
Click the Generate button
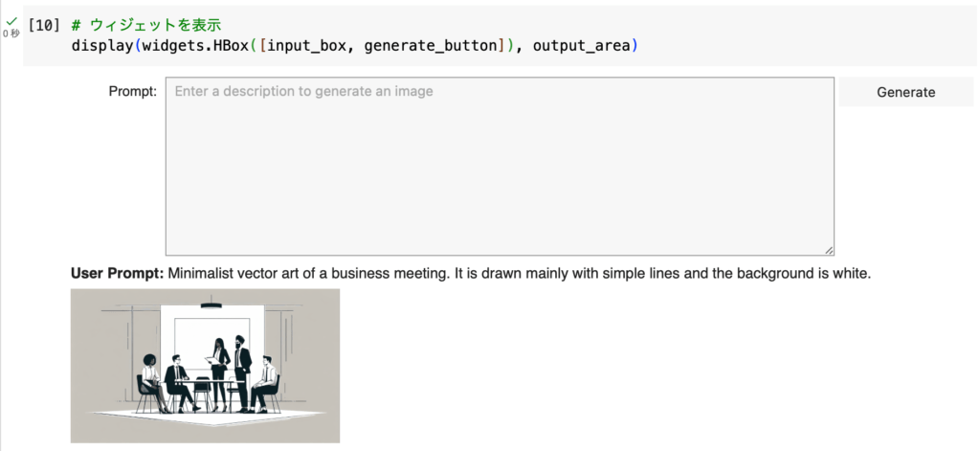tap(905, 92)
